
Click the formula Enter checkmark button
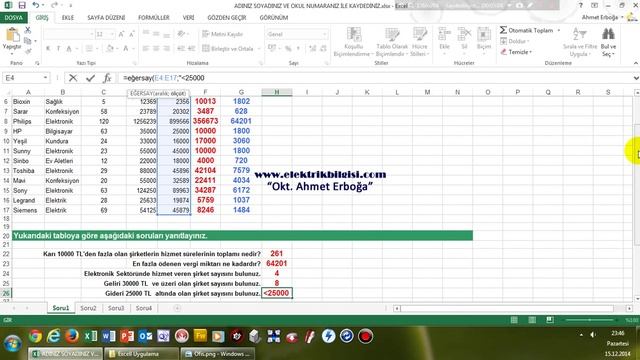(x=90, y=78)
